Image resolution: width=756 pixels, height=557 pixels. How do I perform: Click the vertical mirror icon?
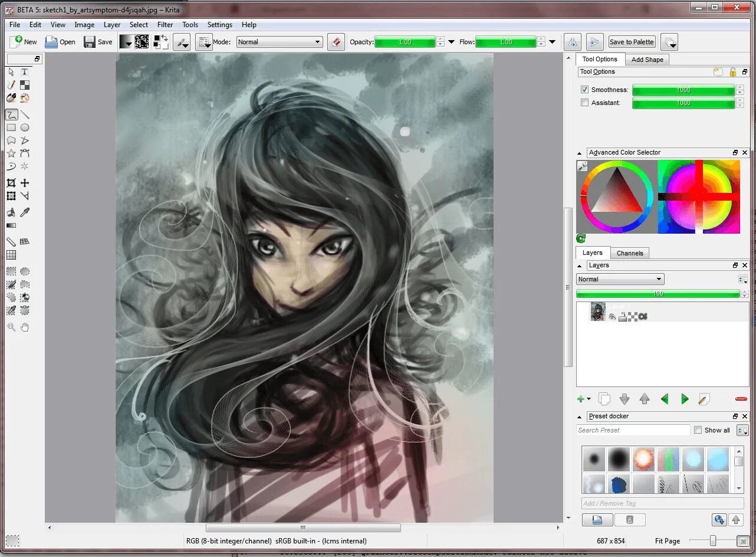[594, 42]
